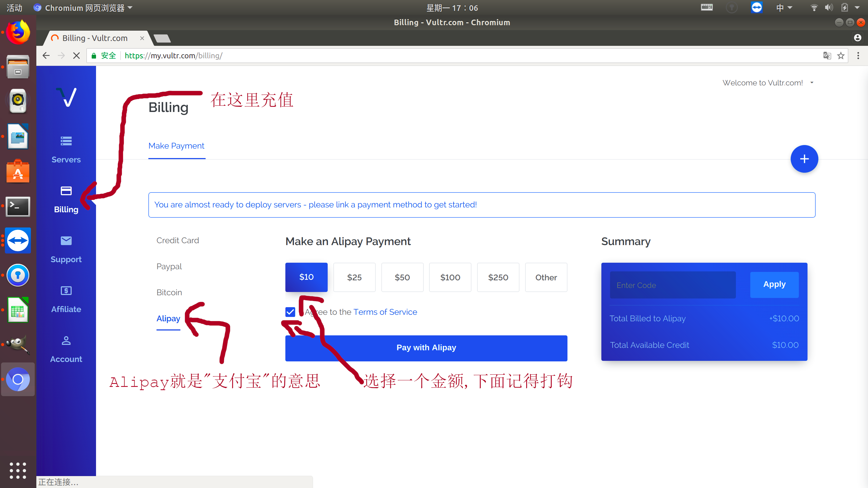Open the Billing credit card icon

[x=66, y=191]
